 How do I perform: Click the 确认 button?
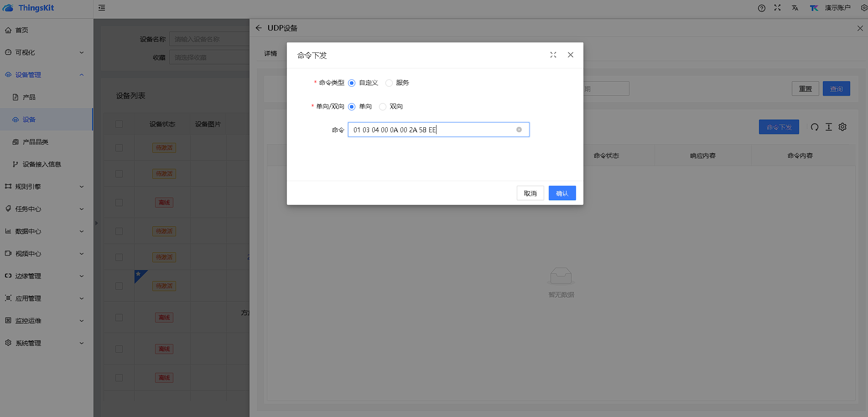click(x=562, y=193)
